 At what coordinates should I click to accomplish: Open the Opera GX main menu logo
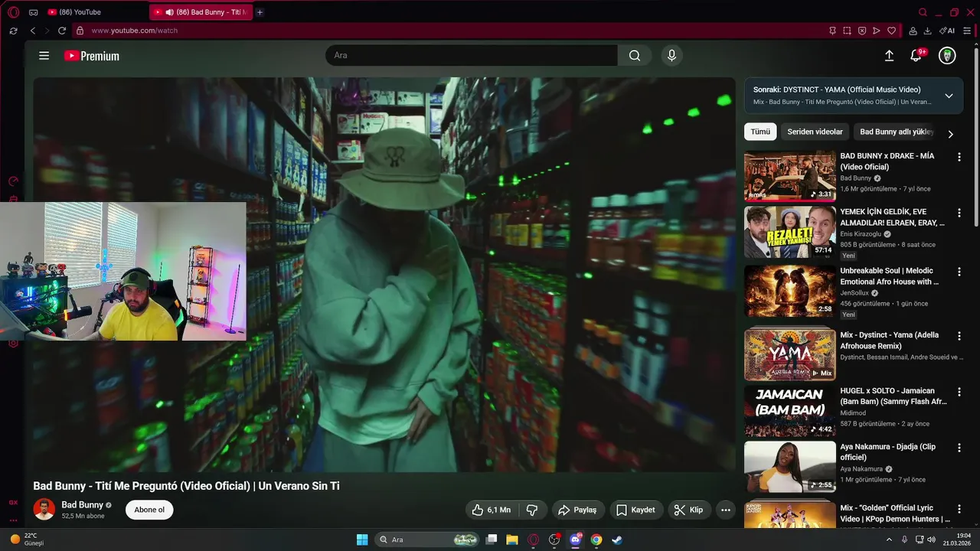14,12
